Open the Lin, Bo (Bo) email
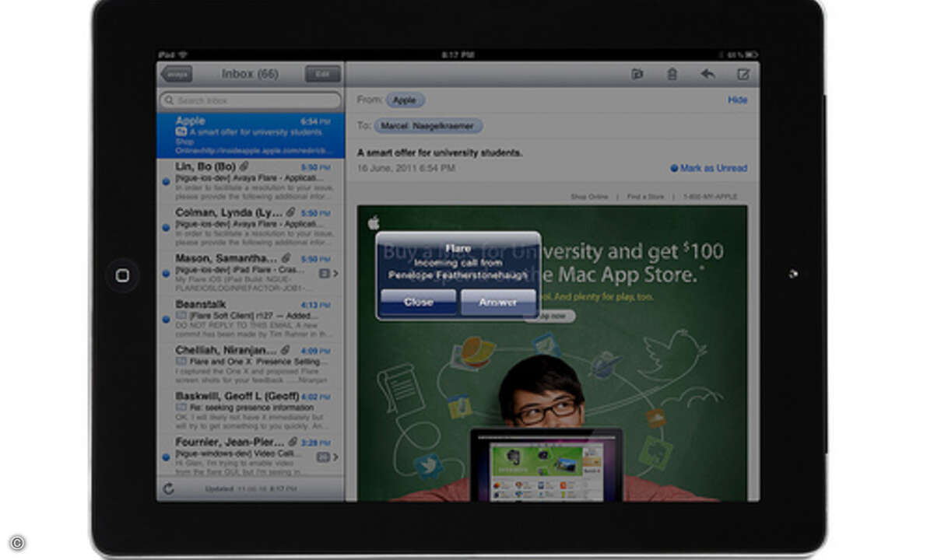 coord(251,181)
